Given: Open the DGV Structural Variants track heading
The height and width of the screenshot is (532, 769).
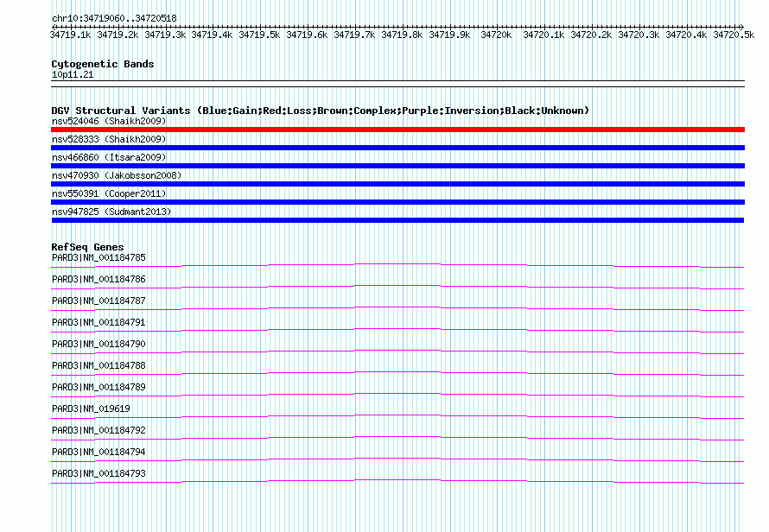Looking at the screenshot, I should pyautogui.click(x=321, y=111).
